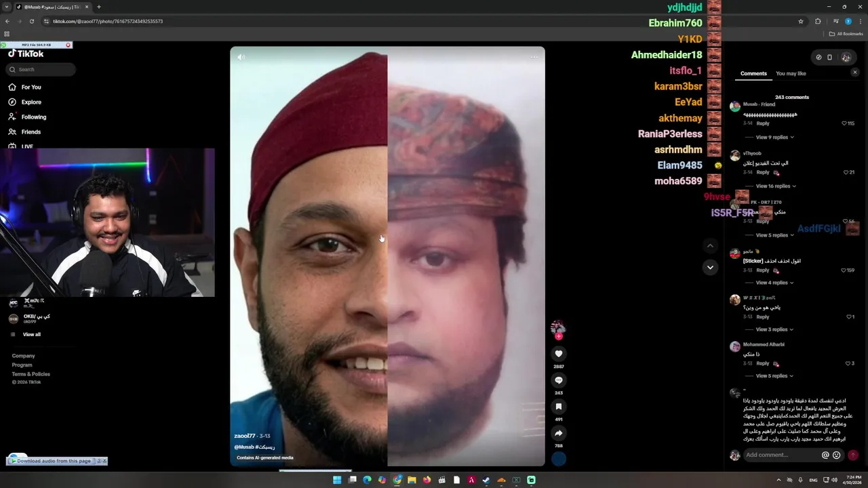Switch to the You may like tab
Image resolution: width=868 pixels, height=488 pixels.
coord(791,73)
